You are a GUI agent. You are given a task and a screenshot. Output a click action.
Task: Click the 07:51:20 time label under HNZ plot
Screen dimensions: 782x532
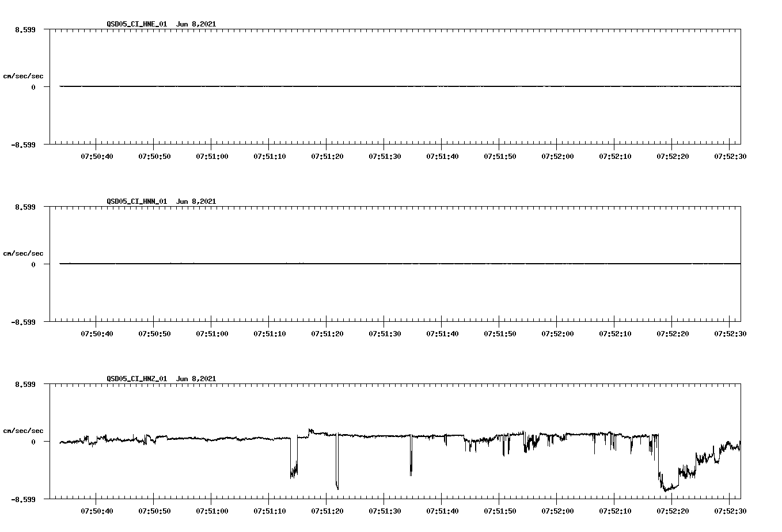pos(327,511)
